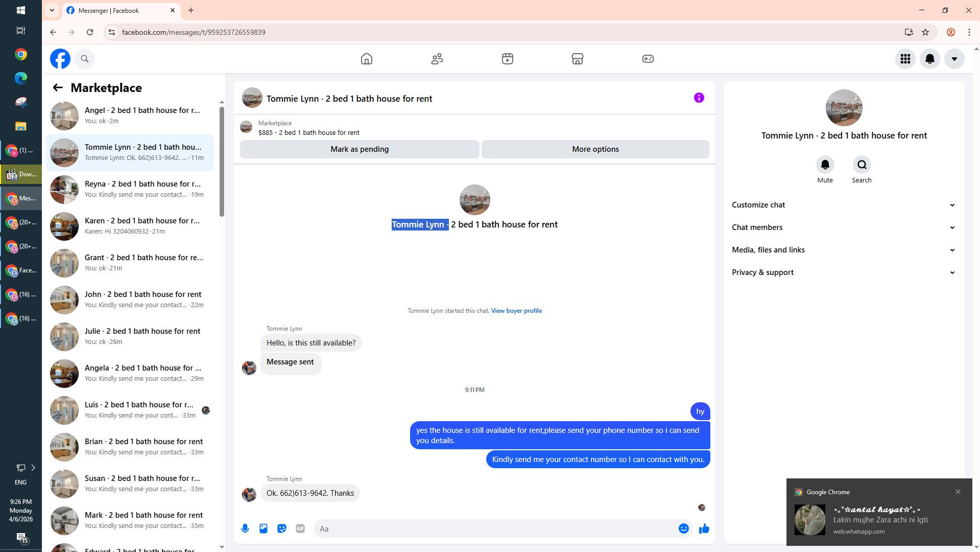Open Facebook home logo

pos(60,59)
